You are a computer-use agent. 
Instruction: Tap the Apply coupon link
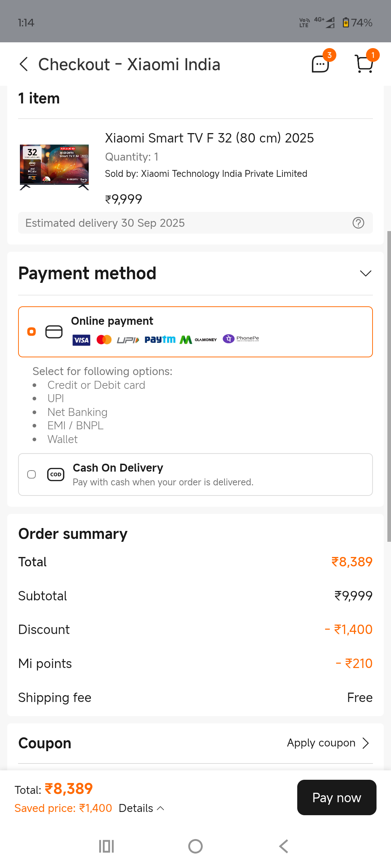click(x=321, y=743)
